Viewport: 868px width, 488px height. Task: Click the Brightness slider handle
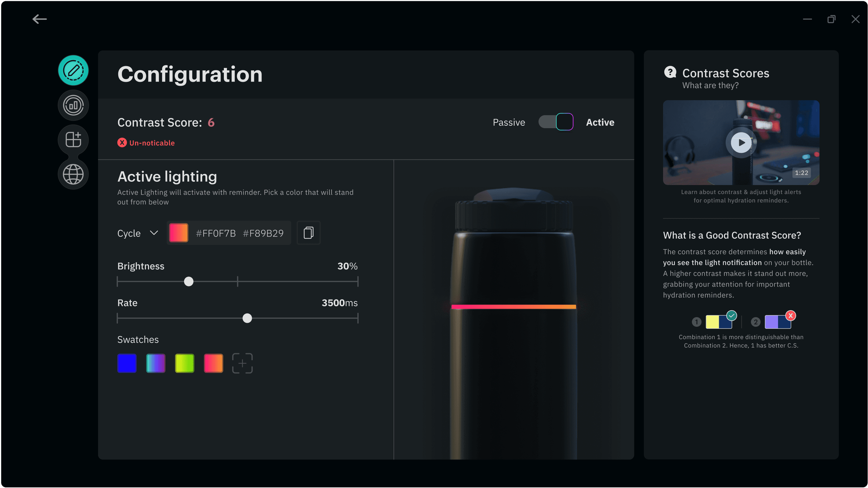[189, 281]
